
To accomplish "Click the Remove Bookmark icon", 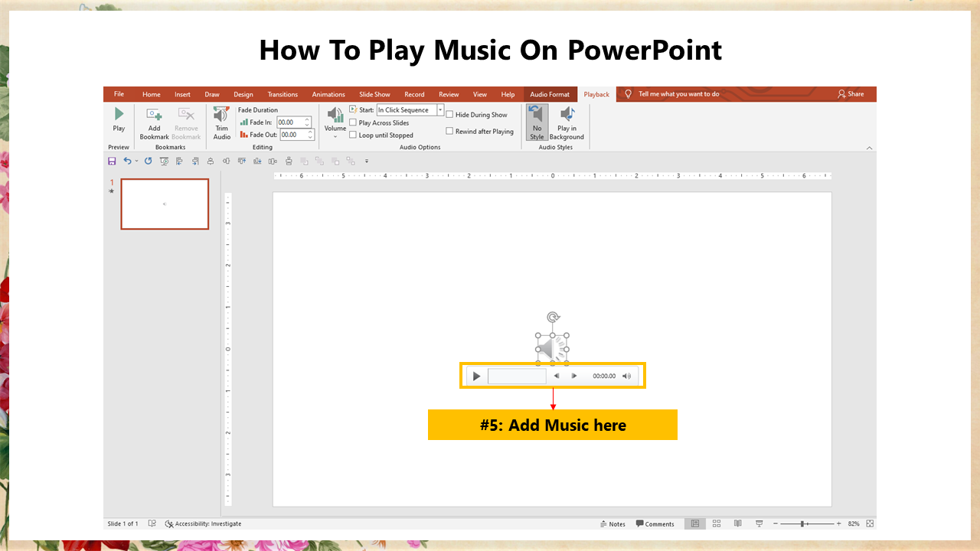I will click(x=186, y=114).
